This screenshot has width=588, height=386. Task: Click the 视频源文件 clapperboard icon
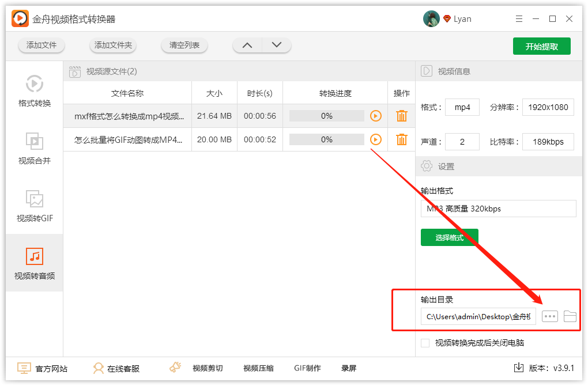[x=75, y=71]
